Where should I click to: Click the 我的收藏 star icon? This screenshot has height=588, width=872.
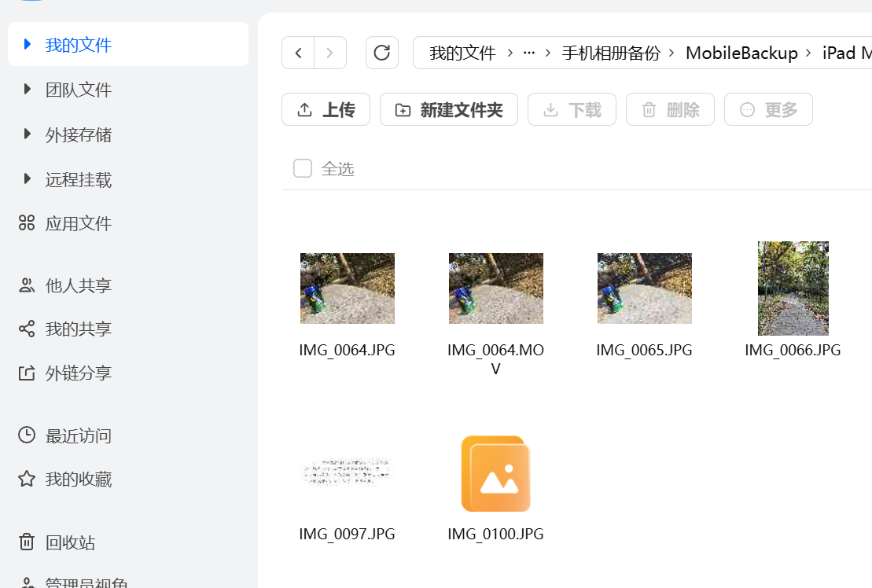[x=27, y=479]
